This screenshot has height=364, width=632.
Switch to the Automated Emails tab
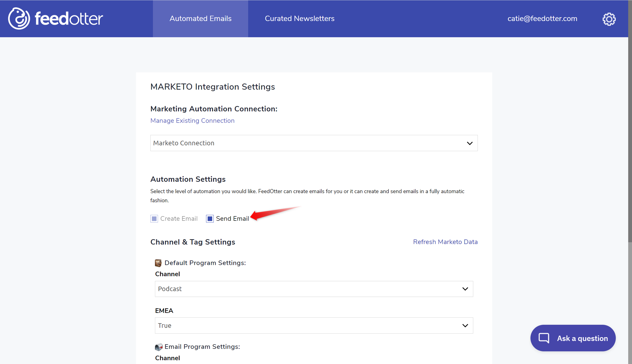[201, 19]
